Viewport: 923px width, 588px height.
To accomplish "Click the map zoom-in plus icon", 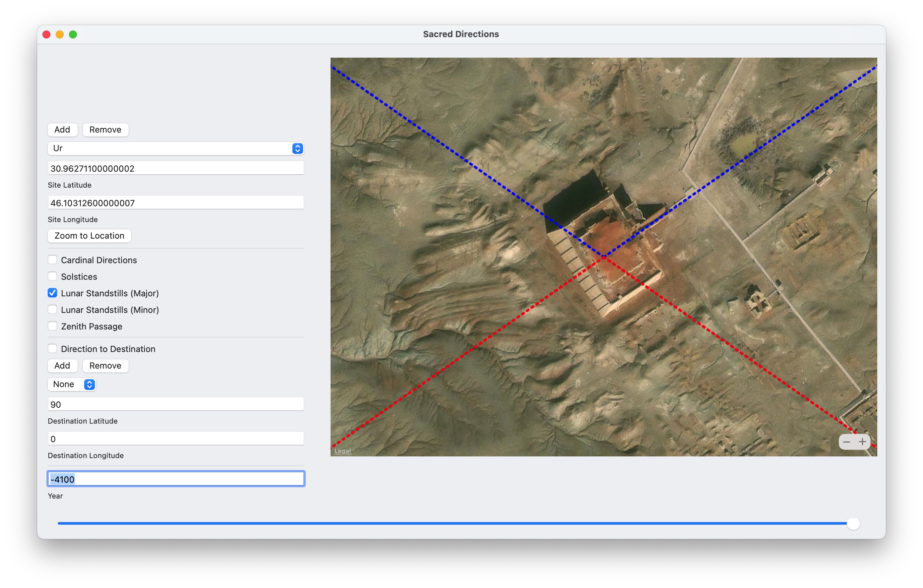I will [862, 441].
